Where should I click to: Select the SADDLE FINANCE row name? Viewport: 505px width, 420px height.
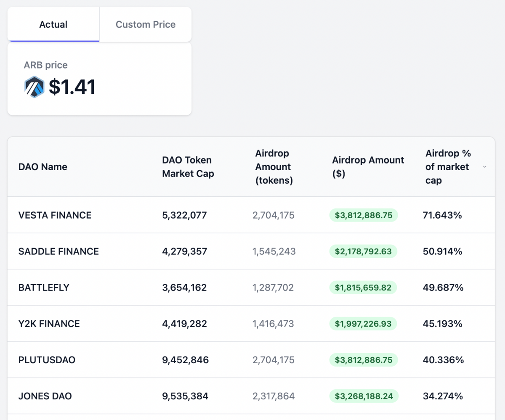point(58,251)
